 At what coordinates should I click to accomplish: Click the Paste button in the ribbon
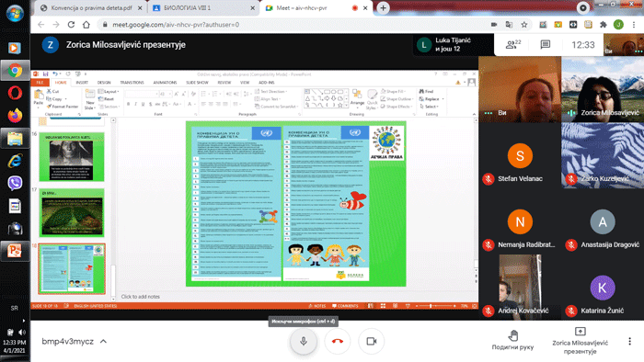[x=39, y=98]
